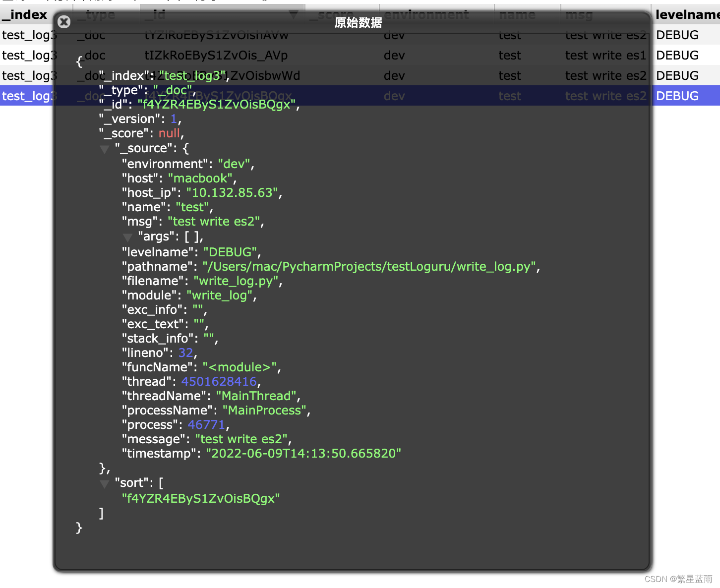Select the highlighted test_log3 index cell

[x=27, y=96]
